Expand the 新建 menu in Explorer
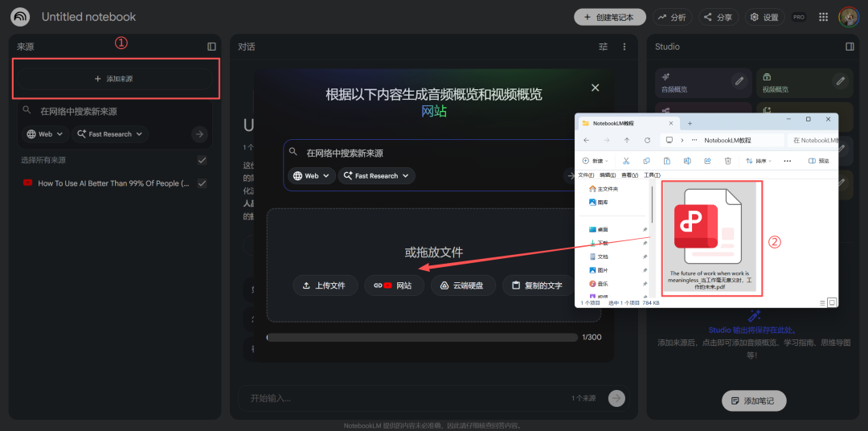The width and height of the screenshot is (868, 431). click(596, 161)
